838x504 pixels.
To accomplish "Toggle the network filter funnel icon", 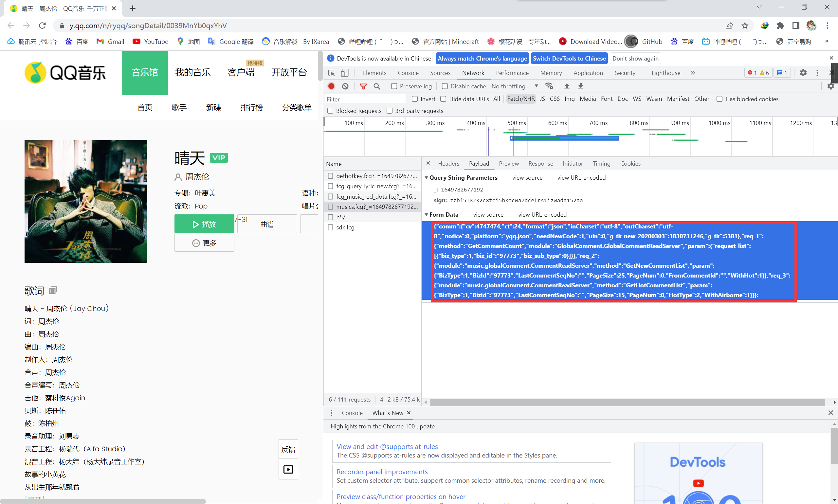I will click(363, 86).
